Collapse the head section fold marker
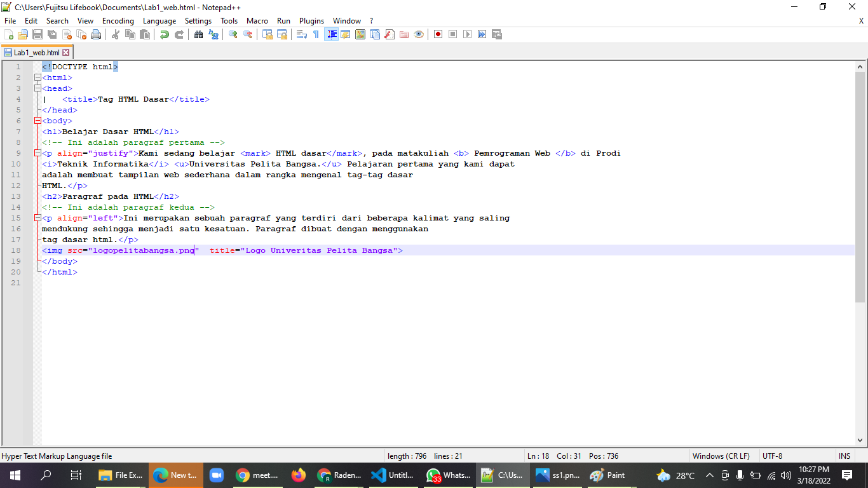Image resolution: width=868 pixels, height=488 pixels. (37, 88)
